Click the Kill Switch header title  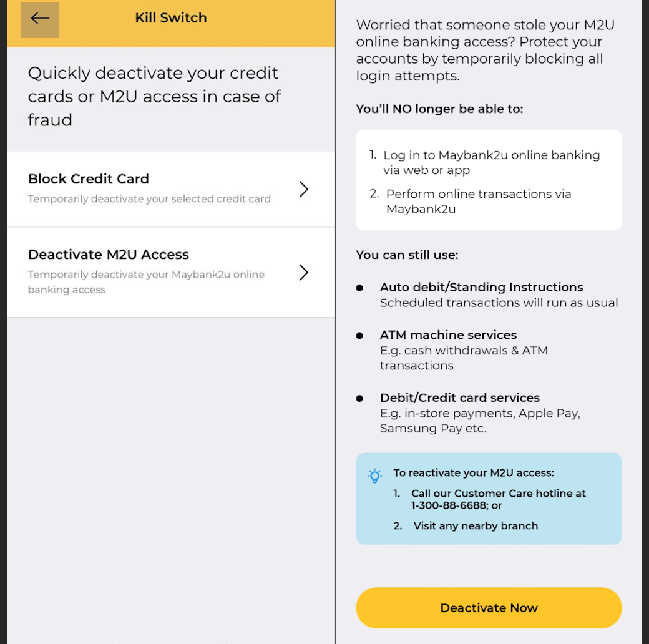click(x=171, y=18)
